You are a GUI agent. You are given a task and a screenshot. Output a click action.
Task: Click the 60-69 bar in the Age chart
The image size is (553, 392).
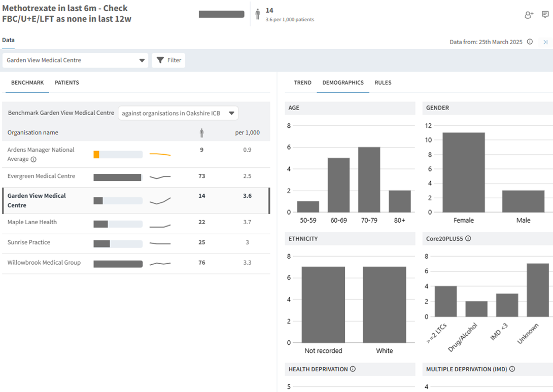pos(338,185)
